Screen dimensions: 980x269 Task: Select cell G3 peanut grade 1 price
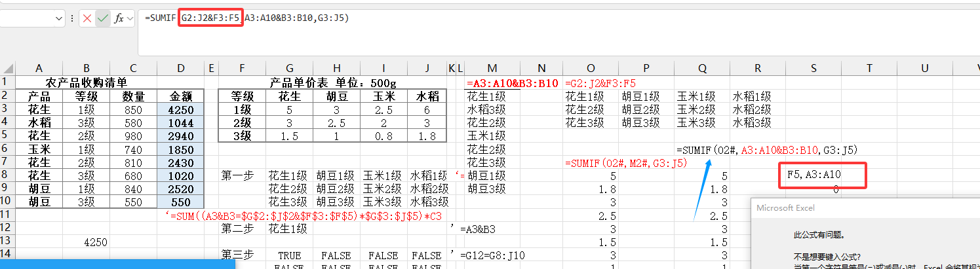coord(289,109)
